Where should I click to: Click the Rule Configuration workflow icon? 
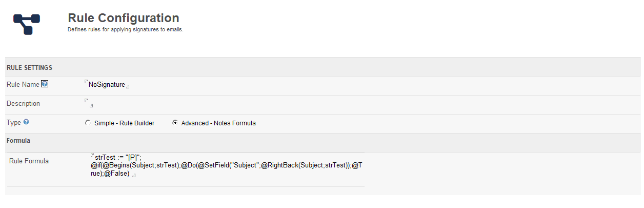[27, 24]
